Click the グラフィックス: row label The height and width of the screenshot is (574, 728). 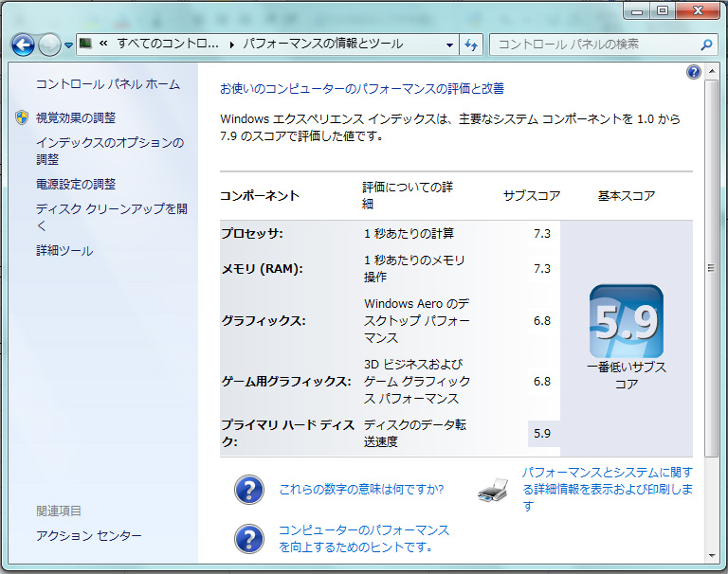click(x=264, y=321)
